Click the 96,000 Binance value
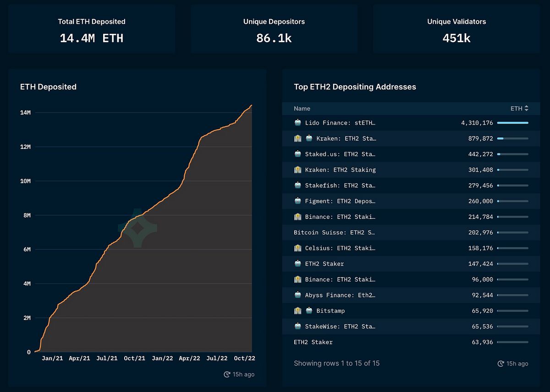The width and height of the screenshot is (550, 392). click(x=482, y=279)
